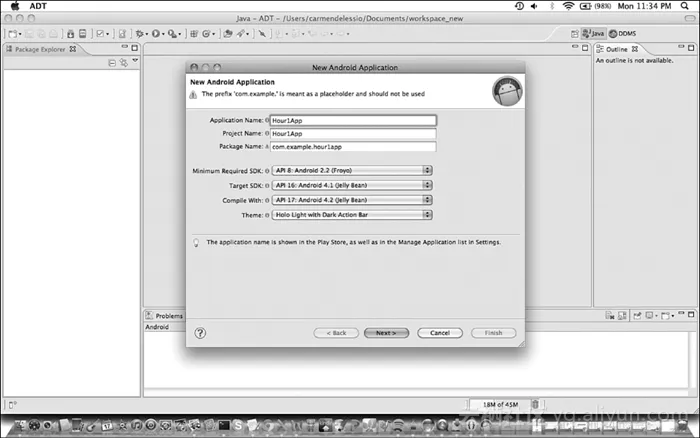
Task: Click the Skip All Breakpoints toolbar icon
Action: pos(262,34)
